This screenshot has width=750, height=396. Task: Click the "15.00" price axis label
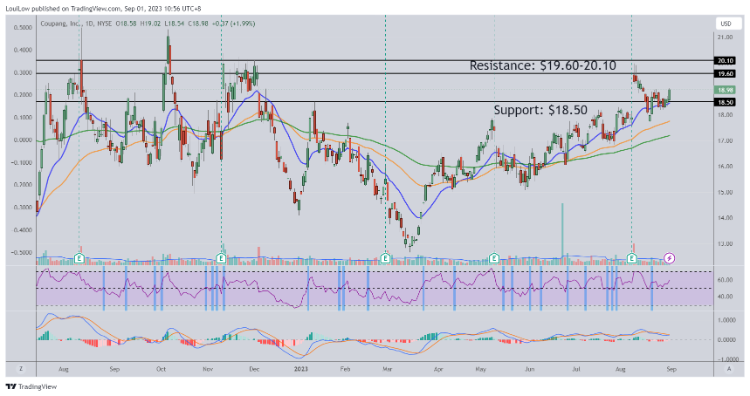[x=726, y=192]
